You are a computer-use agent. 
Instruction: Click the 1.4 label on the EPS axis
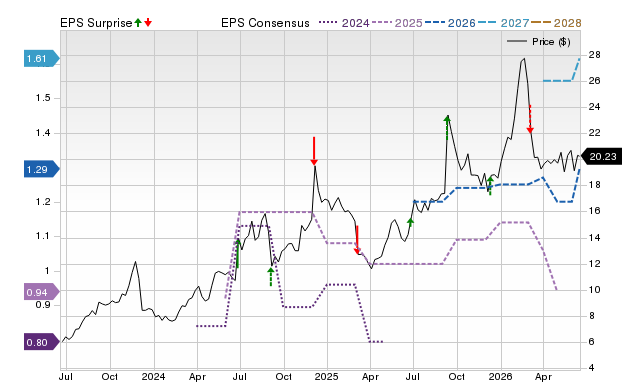point(43,133)
